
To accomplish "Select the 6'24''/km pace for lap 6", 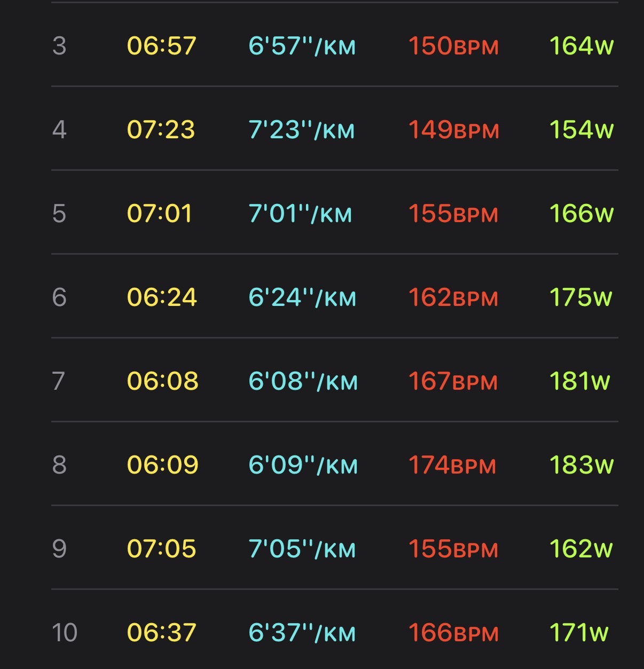I will (302, 297).
